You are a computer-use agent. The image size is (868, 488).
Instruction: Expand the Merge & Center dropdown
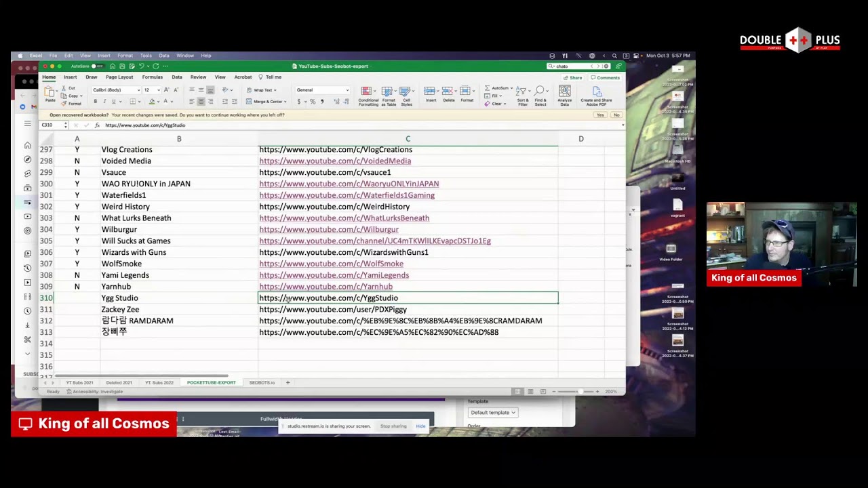(x=285, y=102)
